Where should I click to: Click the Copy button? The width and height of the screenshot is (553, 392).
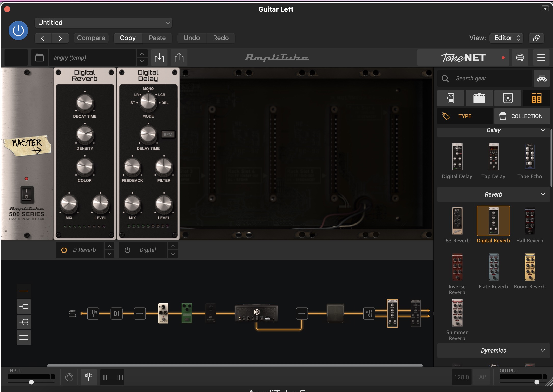(128, 38)
